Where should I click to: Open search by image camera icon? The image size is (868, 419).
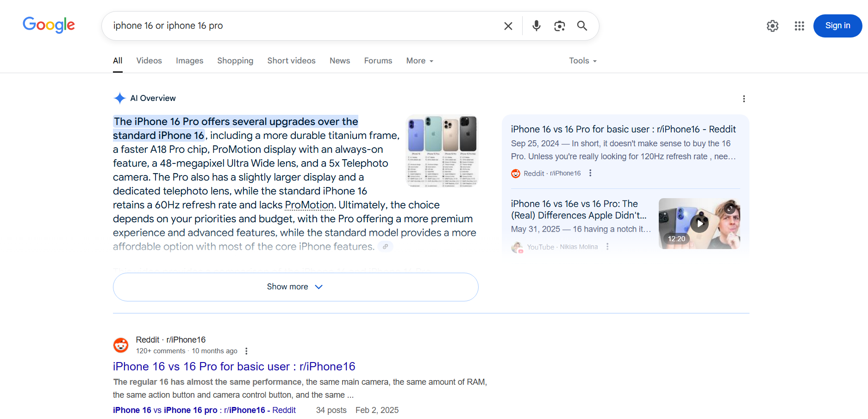point(559,26)
